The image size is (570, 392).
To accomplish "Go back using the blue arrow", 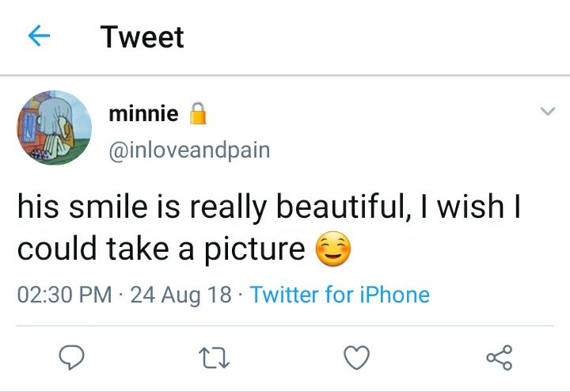I will click(39, 36).
